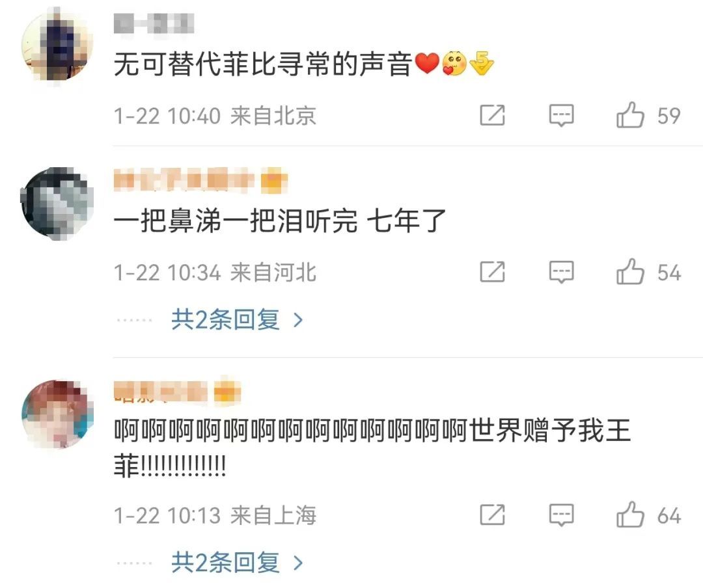Screen dimensions: 703x588
Task: View the second commenter's orange username
Action: pyautogui.click(x=184, y=180)
